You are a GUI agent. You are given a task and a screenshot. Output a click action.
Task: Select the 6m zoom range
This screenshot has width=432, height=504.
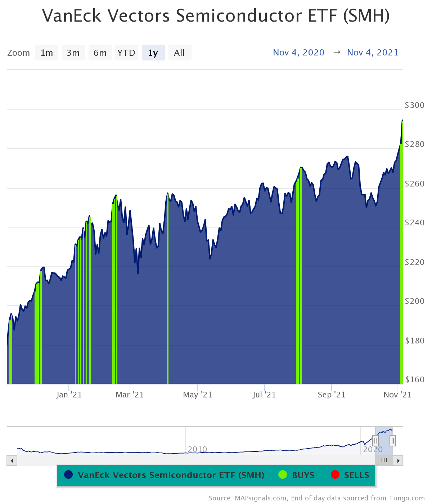pyautogui.click(x=100, y=53)
